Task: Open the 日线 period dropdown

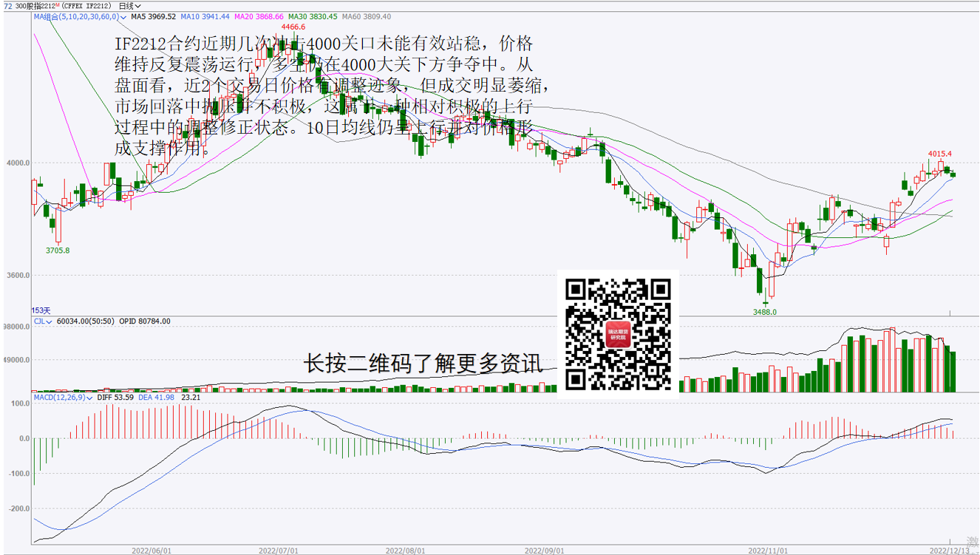Action: point(129,6)
